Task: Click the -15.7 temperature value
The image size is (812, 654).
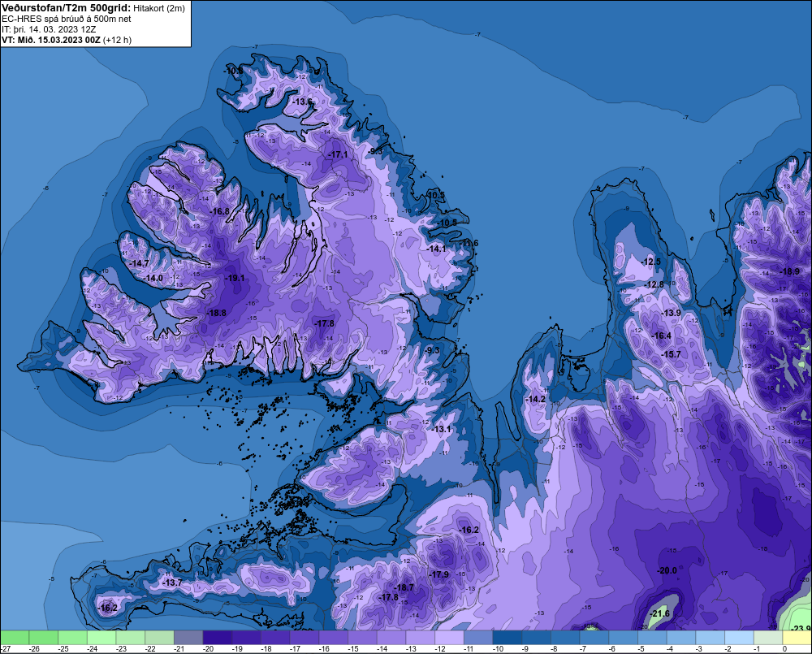Action: pyautogui.click(x=672, y=354)
